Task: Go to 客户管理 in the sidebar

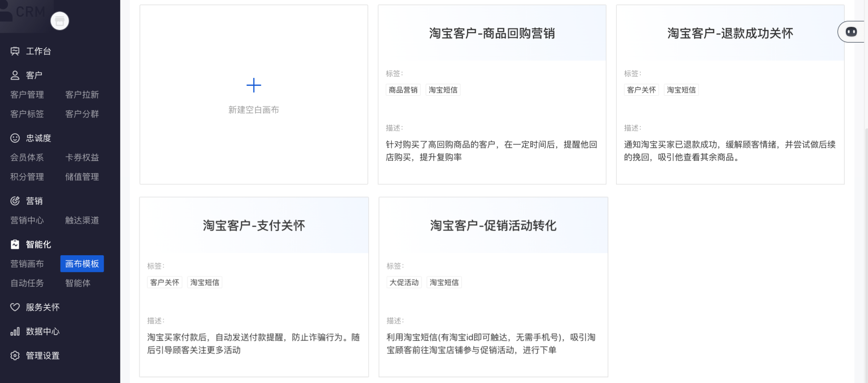Action: pos(27,95)
